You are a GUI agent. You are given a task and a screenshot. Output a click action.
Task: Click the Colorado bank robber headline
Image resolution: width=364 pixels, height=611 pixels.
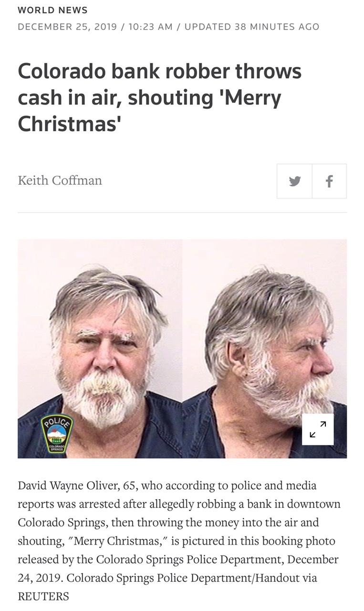(x=160, y=97)
